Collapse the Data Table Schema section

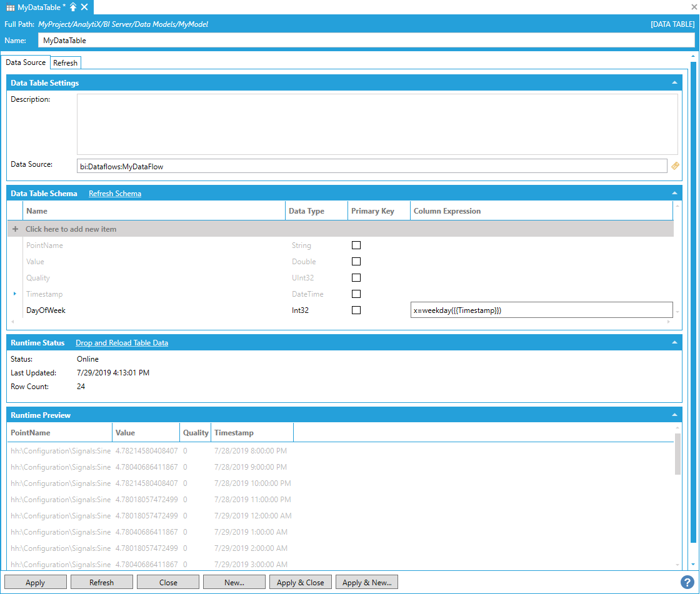(x=674, y=194)
